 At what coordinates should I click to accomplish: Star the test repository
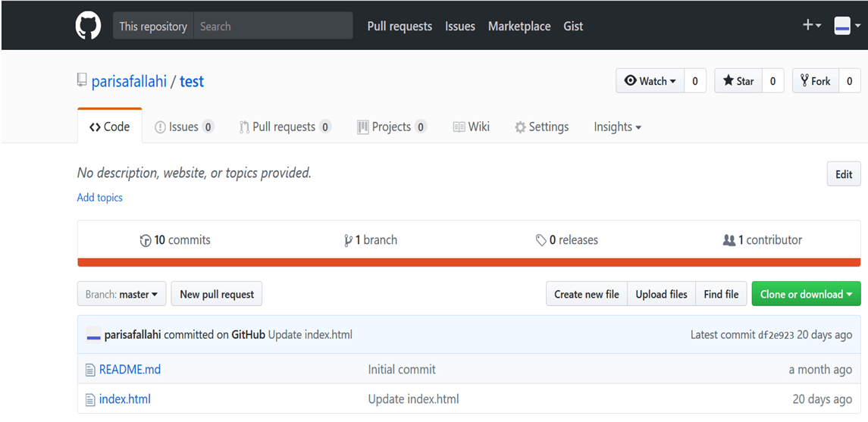coord(738,81)
